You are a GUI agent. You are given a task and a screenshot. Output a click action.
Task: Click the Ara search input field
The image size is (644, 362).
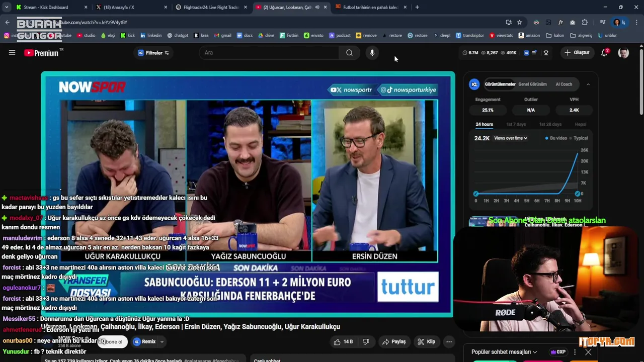click(269, 53)
